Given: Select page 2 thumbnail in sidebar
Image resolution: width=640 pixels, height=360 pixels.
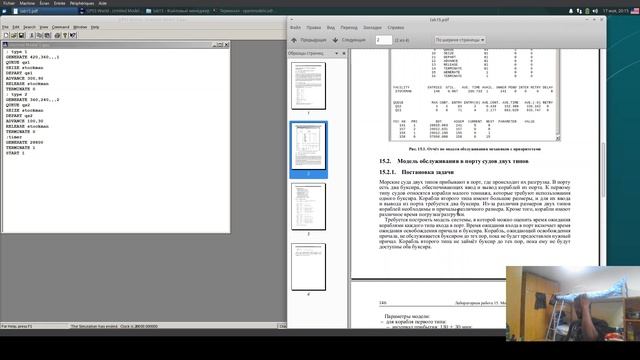Looking at the screenshot, I should pyautogui.click(x=308, y=146).
